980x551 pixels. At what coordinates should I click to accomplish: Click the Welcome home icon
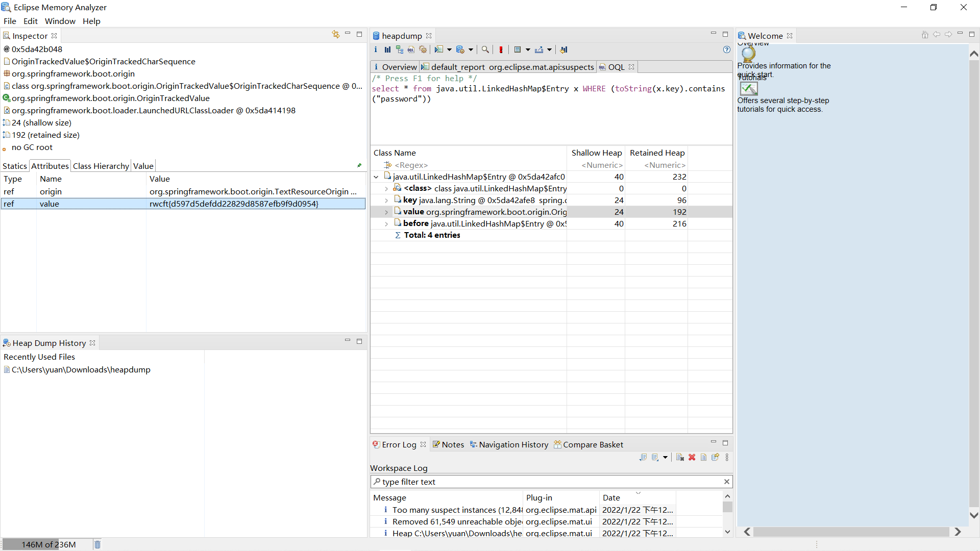pos(925,35)
